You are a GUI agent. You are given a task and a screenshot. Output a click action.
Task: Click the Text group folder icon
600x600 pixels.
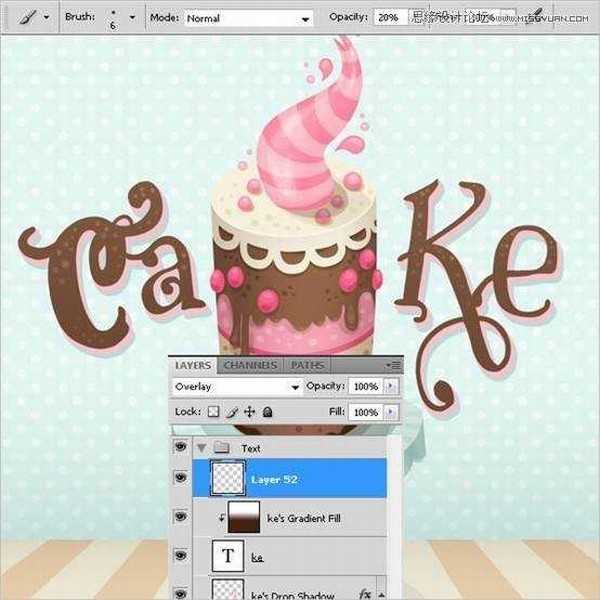(222, 449)
